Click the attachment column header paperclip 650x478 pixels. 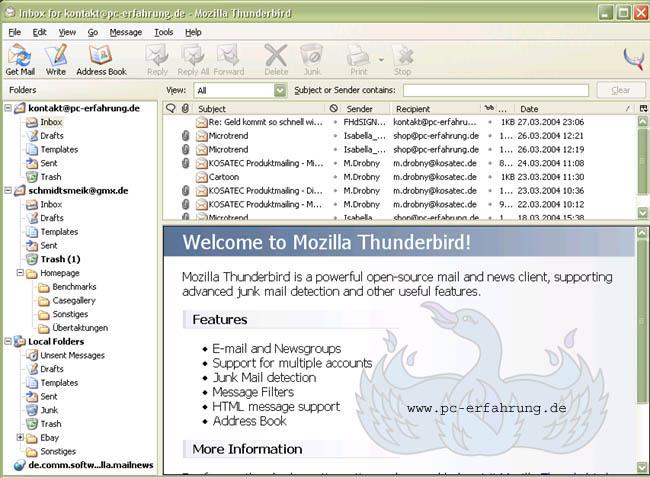pos(185,109)
